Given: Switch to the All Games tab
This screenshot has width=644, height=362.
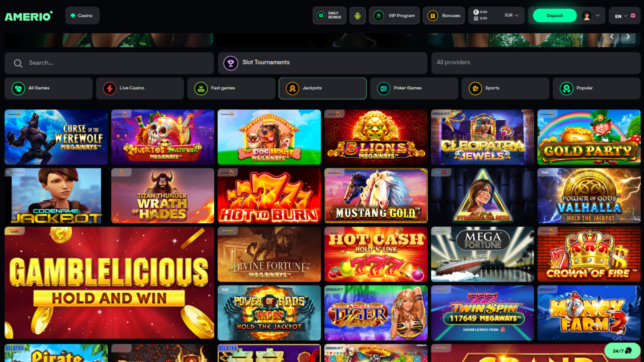Looking at the screenshot, I should pos(48,88).
